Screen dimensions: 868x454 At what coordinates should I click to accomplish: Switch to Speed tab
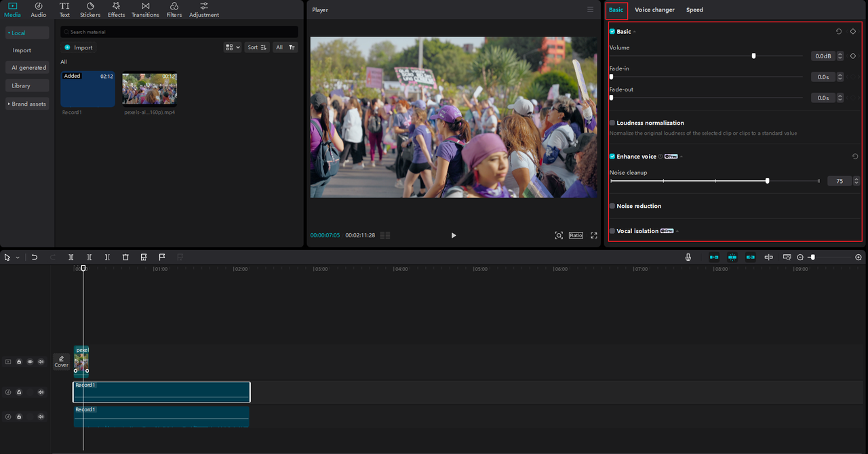694,9
